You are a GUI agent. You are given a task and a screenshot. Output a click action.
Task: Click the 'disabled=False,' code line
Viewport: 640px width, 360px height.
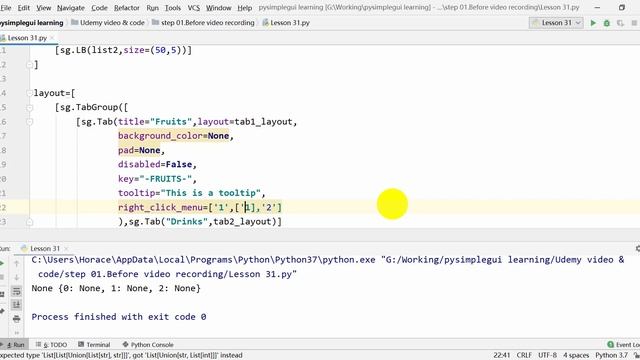(157, 164)
